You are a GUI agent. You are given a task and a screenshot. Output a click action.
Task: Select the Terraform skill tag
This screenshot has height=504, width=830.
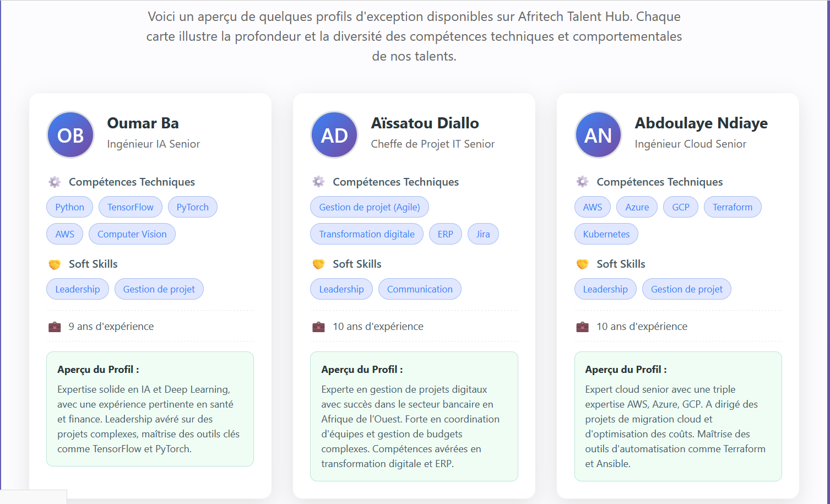(732, 207)
